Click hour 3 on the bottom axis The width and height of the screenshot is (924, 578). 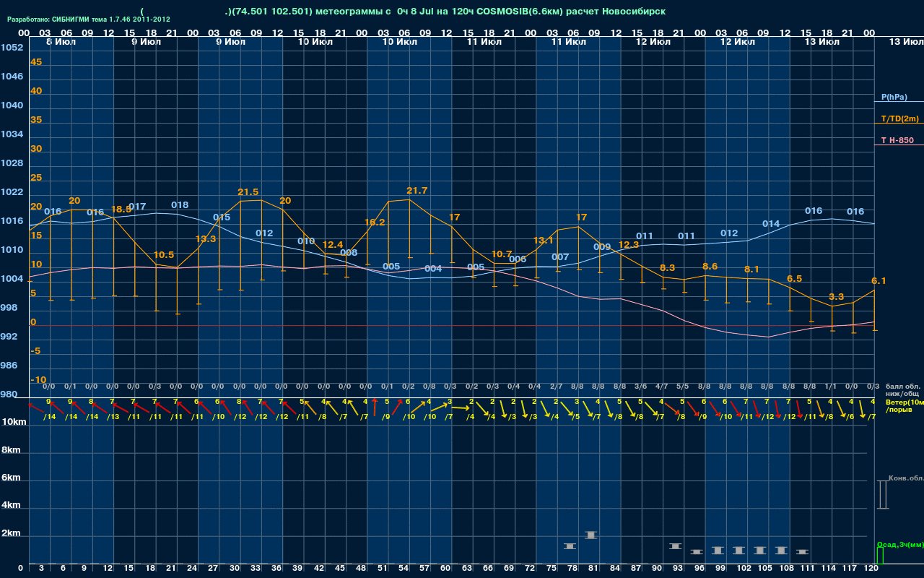point(41,569)
